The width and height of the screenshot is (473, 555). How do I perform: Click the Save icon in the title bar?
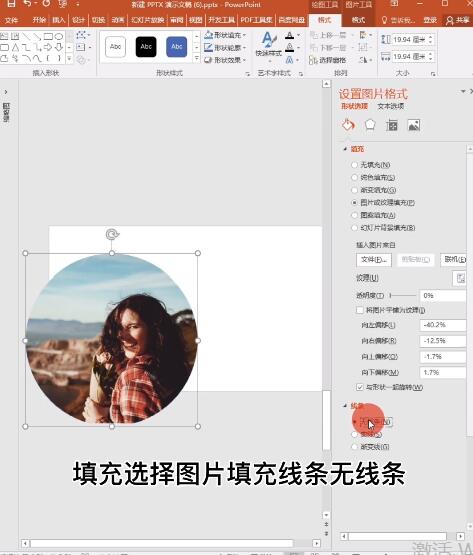(x=11, y=4)
